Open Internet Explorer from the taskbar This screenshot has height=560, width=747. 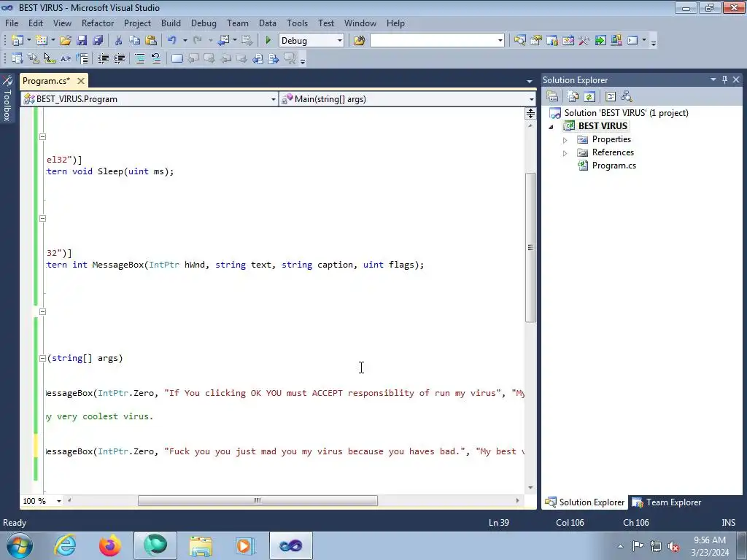(x=65, y=545)
